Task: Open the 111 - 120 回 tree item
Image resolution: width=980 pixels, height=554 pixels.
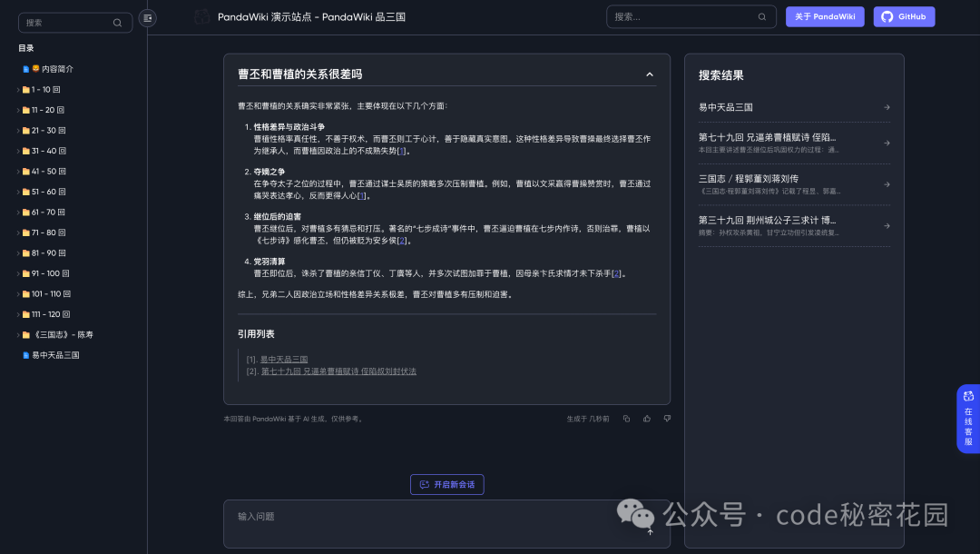Action: pos(51,314)
